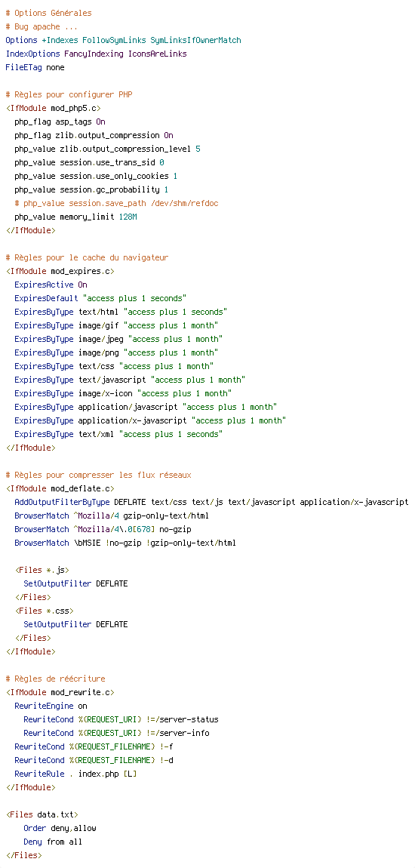
Task: Click the opening IfModule mod_php5.c tag
Action: (53, 109)
